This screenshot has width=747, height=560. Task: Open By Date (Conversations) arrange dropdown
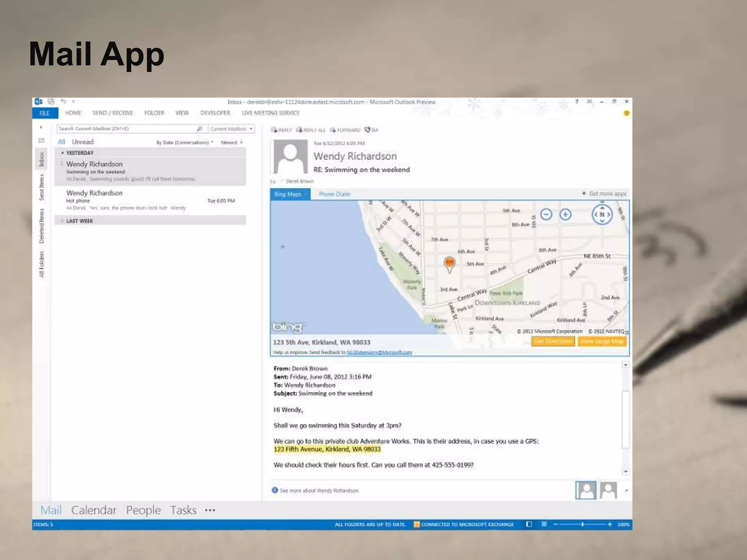tap(185, 143)
